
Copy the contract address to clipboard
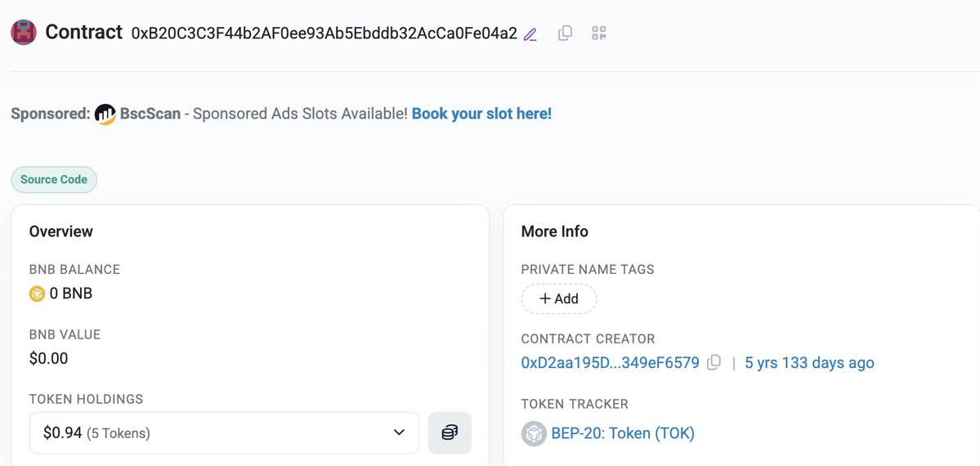coord(565,34)
